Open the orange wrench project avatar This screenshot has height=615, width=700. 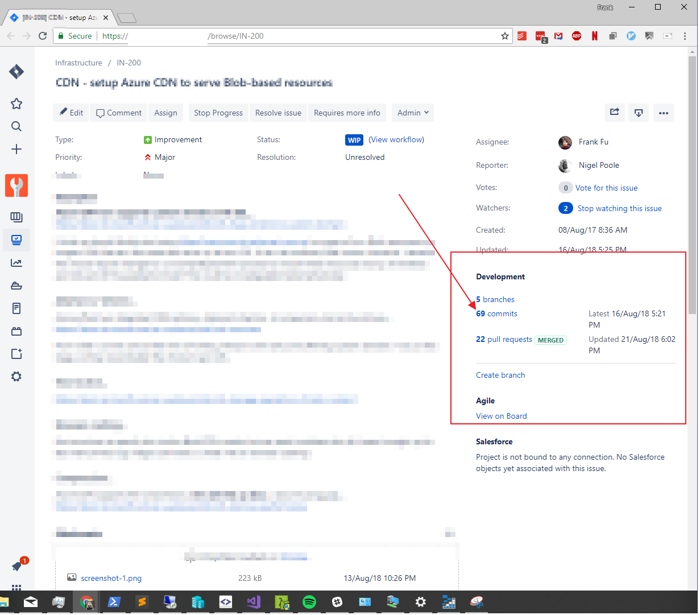(x=16, y=185)
